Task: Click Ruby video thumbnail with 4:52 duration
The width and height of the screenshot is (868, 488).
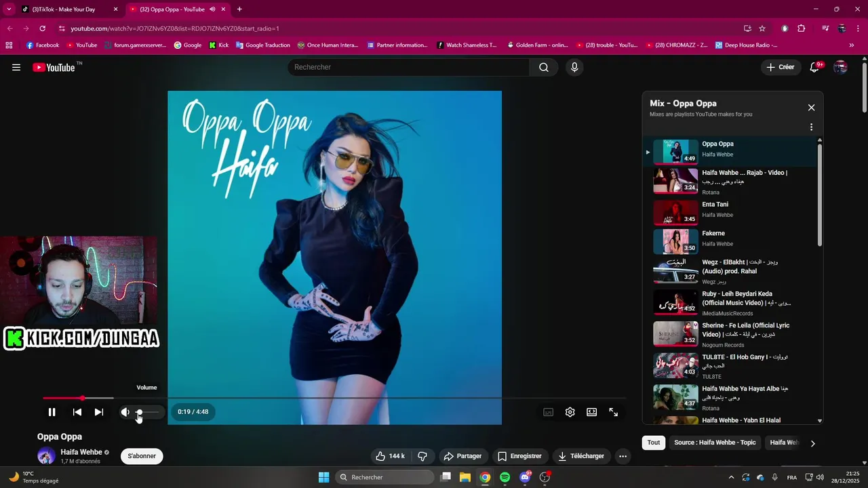Action: 675,303
